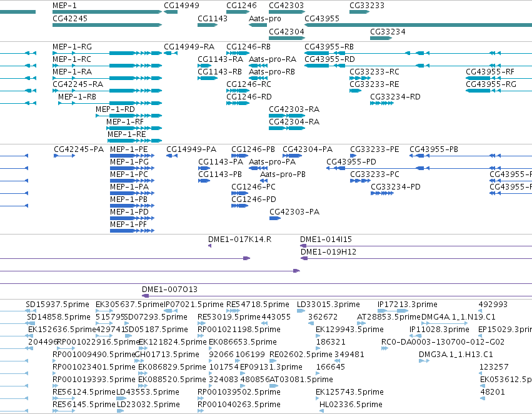This screenshot has width=532, height=414.
Task: Click the MEP-1-RB transcript label
Action: point(77,97)
